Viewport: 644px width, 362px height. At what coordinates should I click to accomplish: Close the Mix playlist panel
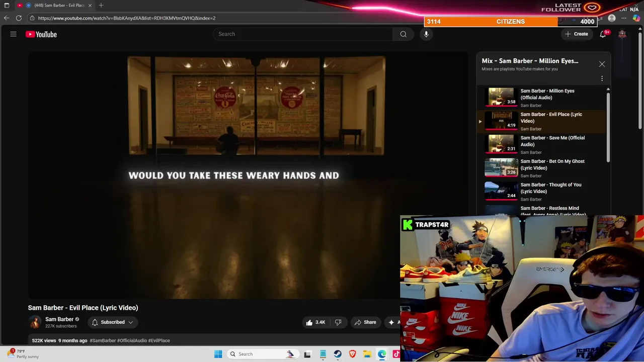pyautogui.click(x=602, y=64)
